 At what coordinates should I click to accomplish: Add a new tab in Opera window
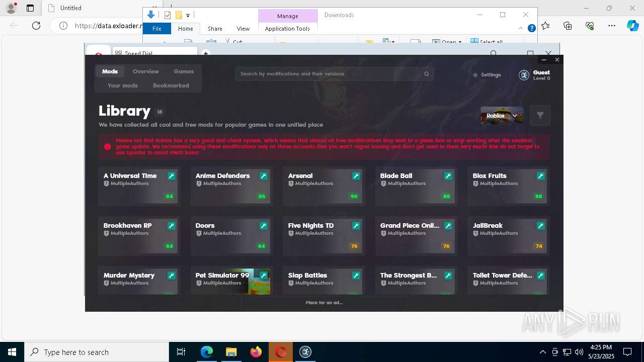pos(205,53)
